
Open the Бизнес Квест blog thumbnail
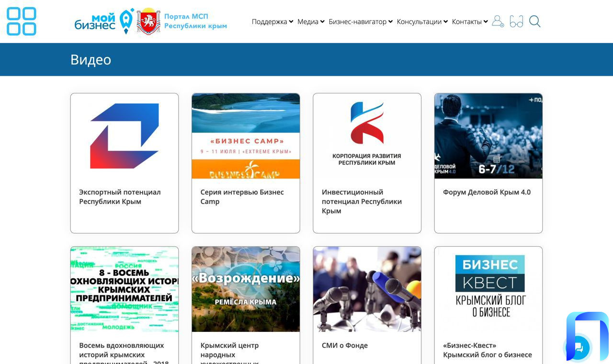point(488,289)
